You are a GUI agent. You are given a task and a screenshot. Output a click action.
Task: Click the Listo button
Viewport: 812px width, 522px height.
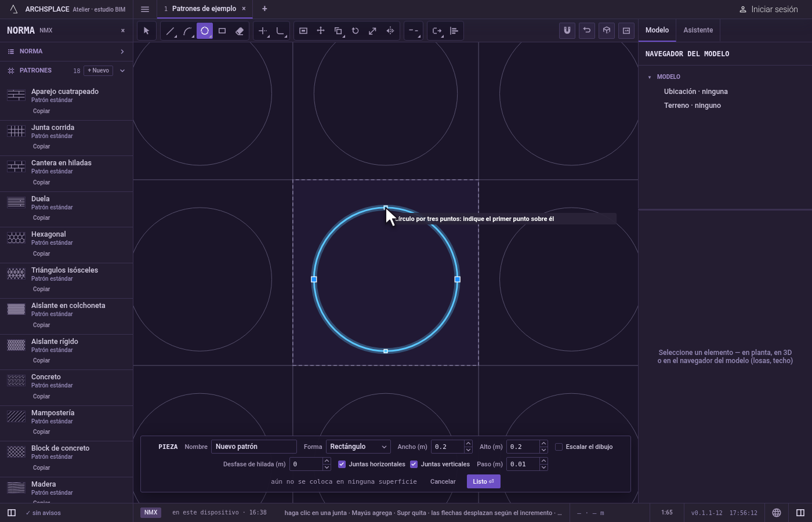pyautogui.click(x=483, y=481)
